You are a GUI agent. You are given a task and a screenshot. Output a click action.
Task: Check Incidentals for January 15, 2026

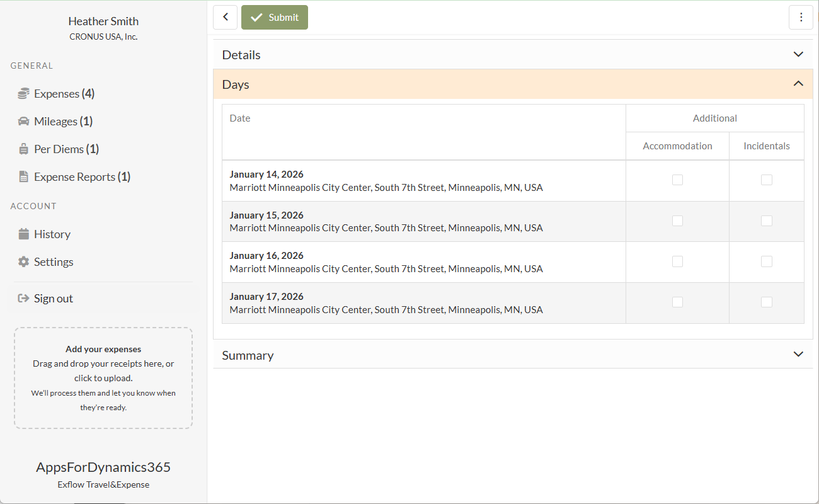[766, 221]
